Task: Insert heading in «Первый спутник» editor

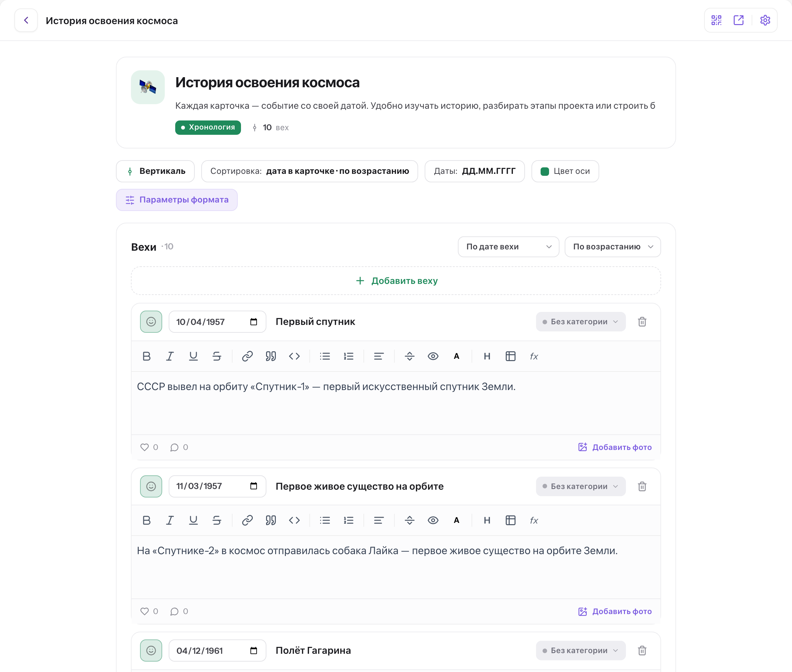Action: pyautogui.click(x=487, y=356)
